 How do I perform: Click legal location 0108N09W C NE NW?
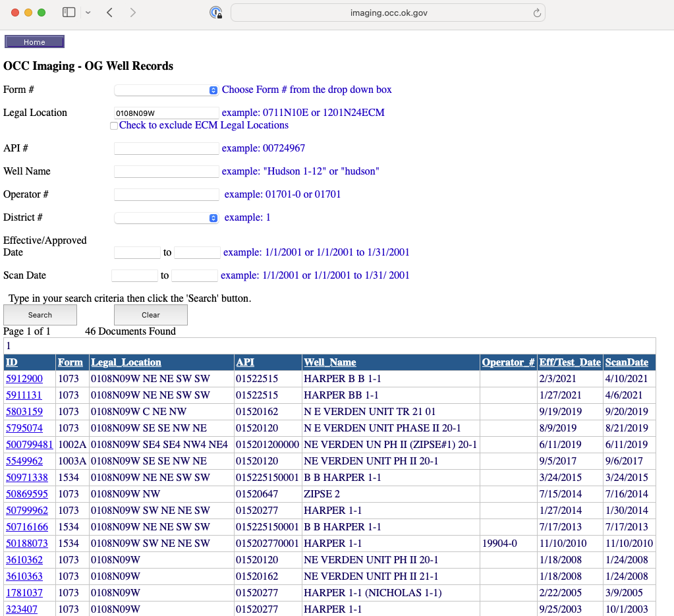(x=138, y=412)
